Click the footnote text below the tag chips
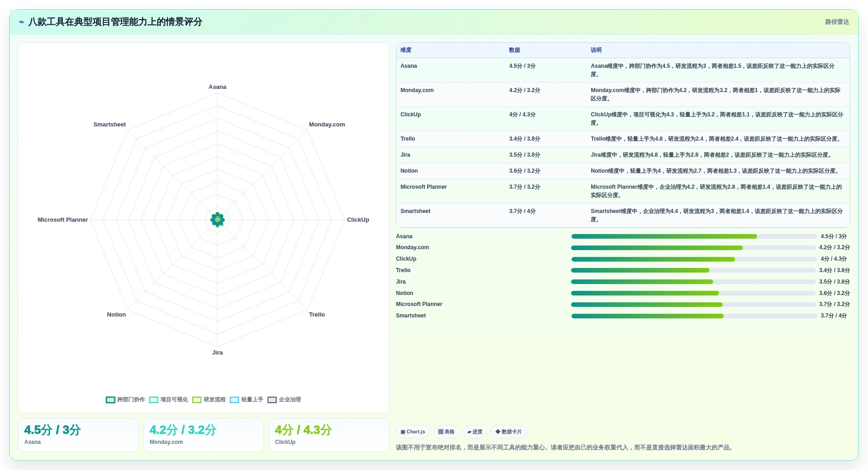Viewport: 868px width, 470px height. [x=565, y=448]
